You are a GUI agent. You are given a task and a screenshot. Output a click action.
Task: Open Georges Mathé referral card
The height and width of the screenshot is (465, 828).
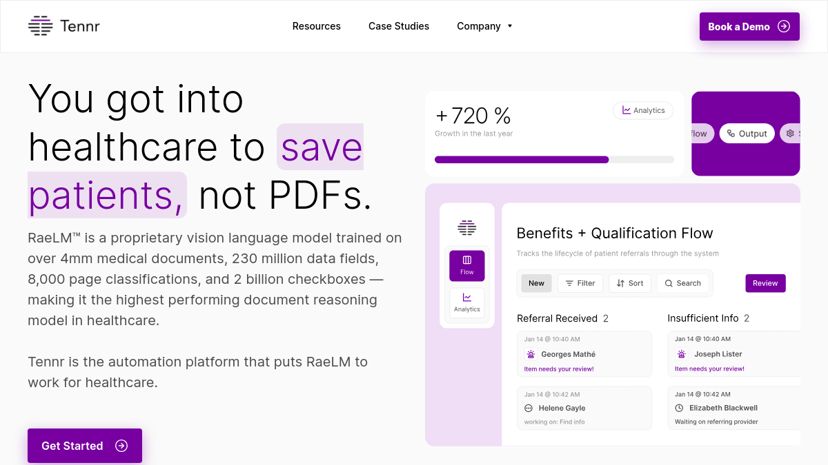click(584, 354)
